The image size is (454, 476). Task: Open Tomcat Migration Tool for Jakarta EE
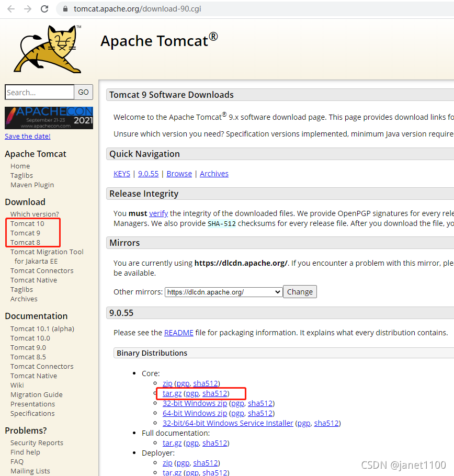[47, 256]
